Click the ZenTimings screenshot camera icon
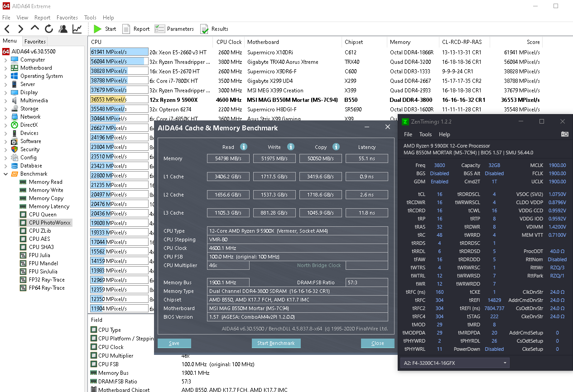Image resolution: width=573 pixels, height=392 pixels. coord(564,134)
